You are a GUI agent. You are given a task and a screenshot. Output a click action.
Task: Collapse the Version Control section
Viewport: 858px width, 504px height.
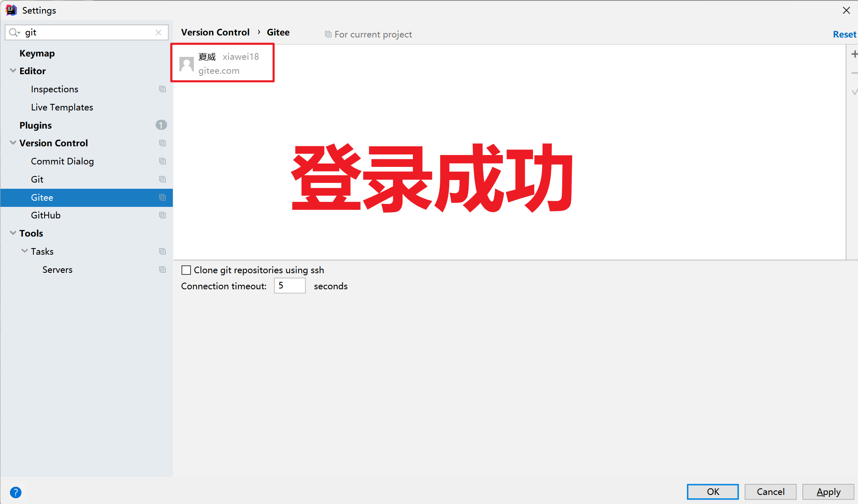coord(13,143)
